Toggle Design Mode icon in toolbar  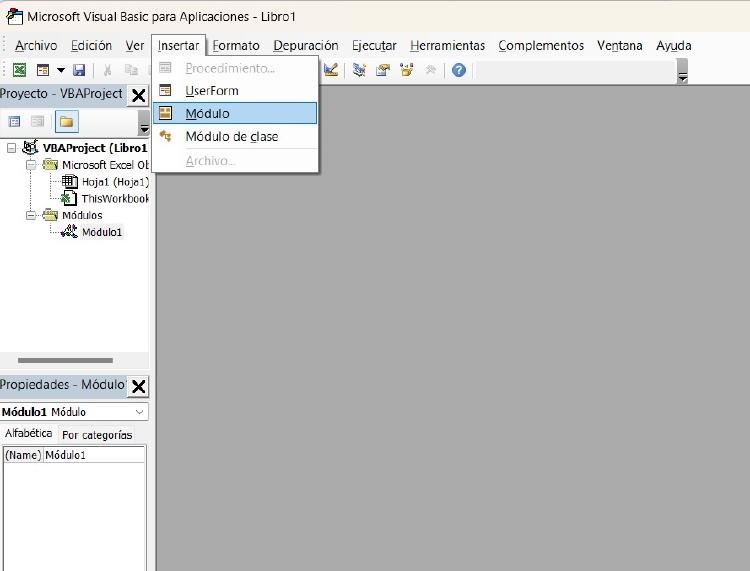(x=331, y=70)
